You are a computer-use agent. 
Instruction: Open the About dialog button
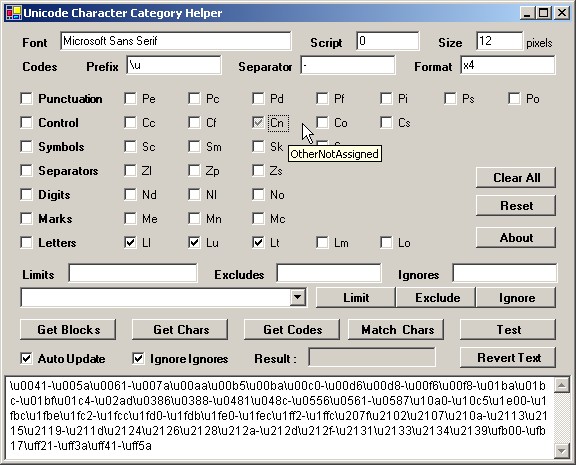pyautogui.click(x=516, y=238)
